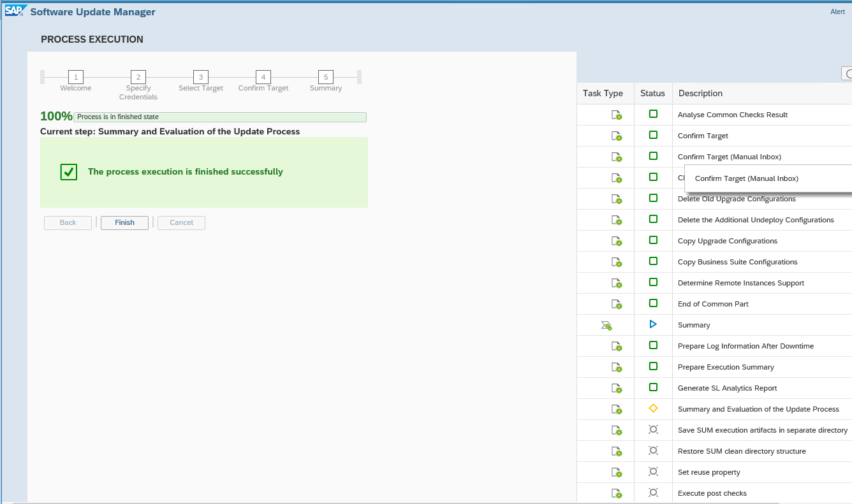Viewport: 852px width, 504px height.
Task: Select 'Generate SL Analytics Report' text
Action: 728,389
